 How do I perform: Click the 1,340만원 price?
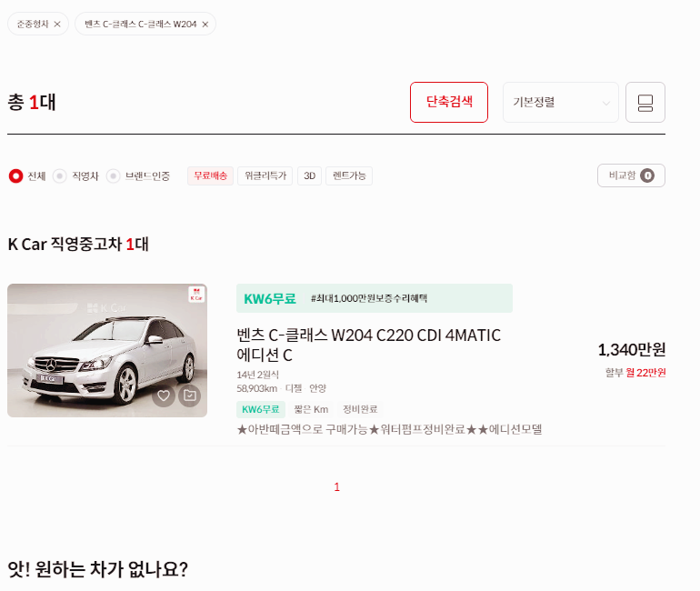coord(631,349)
